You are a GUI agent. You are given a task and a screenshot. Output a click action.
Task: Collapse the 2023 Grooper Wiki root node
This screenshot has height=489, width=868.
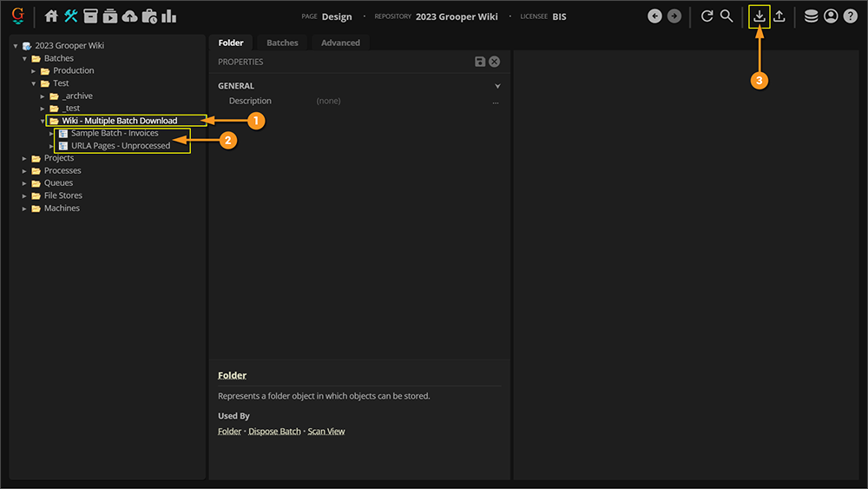16,46
